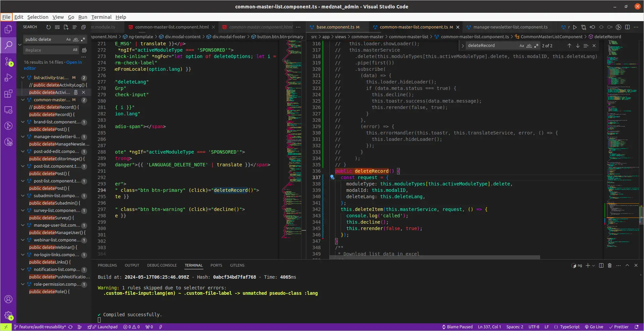Viewport: 644px width, 331px height.
Task: Toggle GitLens file blame in editor toolbar
Action: (619, 27)
